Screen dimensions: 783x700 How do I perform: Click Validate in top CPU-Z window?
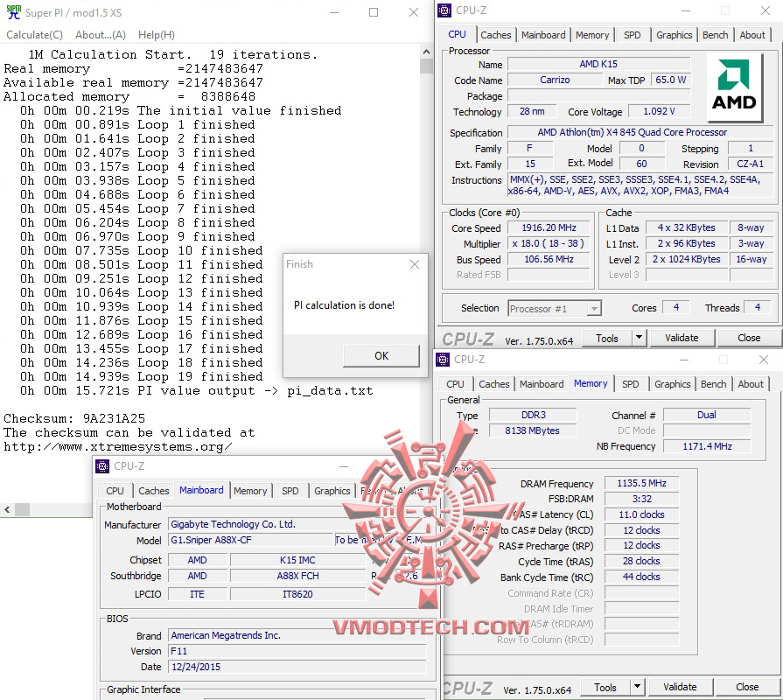tap(682, 338)
